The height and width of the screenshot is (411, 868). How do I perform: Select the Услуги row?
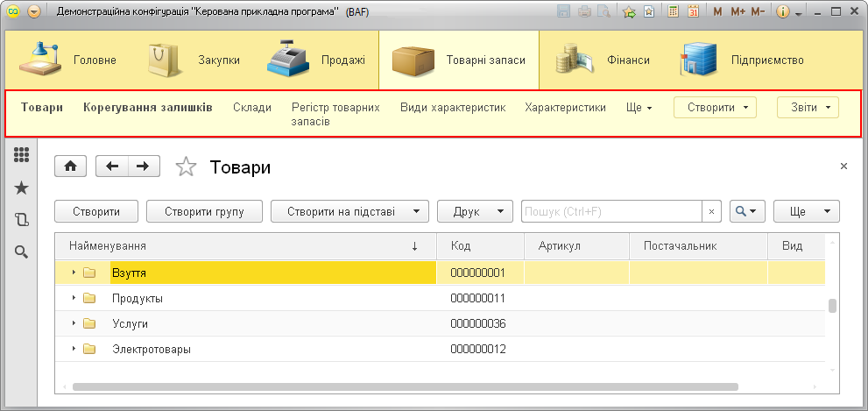(x=440, y=323)
